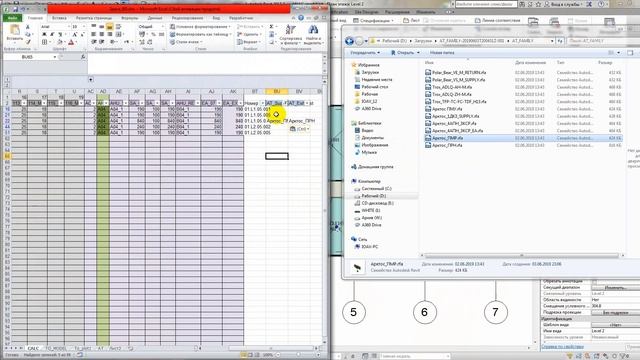
Task: Toggle italic formatting in Excel ribbon
Action: click(x=52, y=34)
